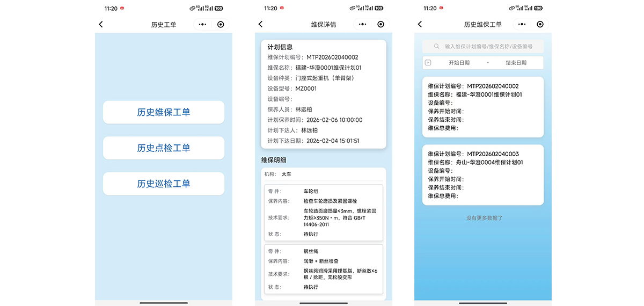Select plan number MTP202602040002 in 维保详情

point(332,57)
